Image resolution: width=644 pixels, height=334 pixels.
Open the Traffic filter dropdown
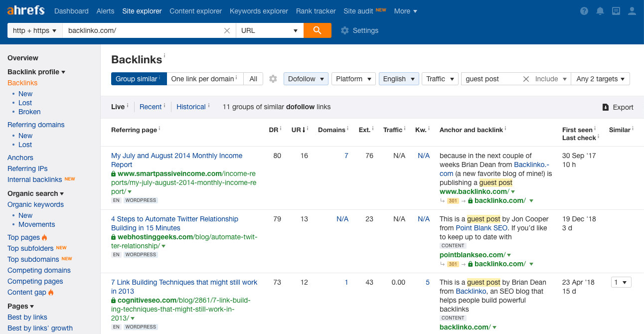tap(440, 79)
